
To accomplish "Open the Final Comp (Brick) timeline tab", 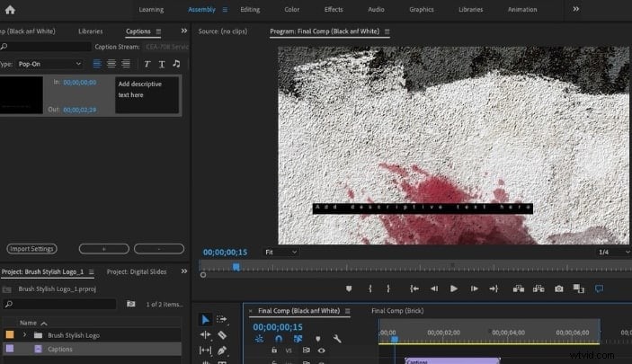I will [397, 311].
